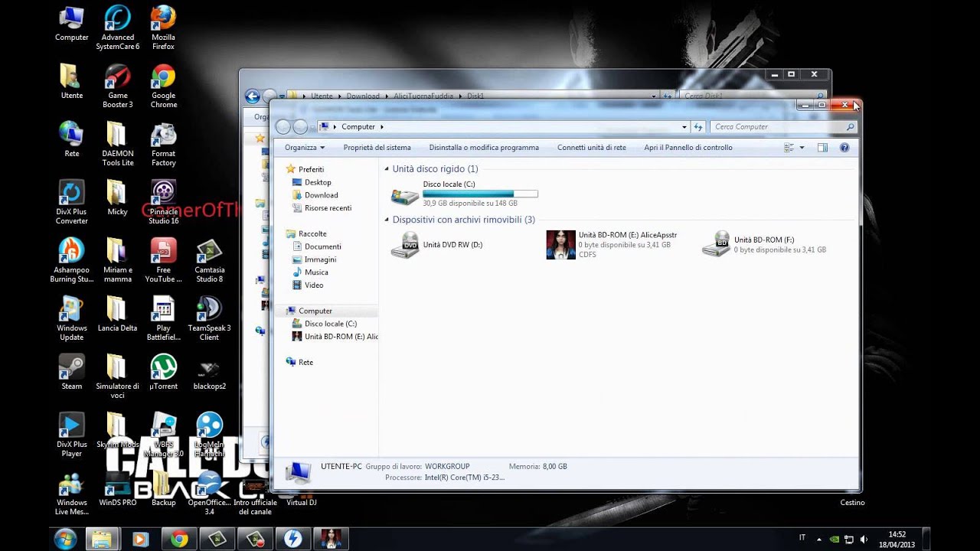Open DAEMON Tools Lite desktop icon
The image size is (980, 551).
coord(117,144)
